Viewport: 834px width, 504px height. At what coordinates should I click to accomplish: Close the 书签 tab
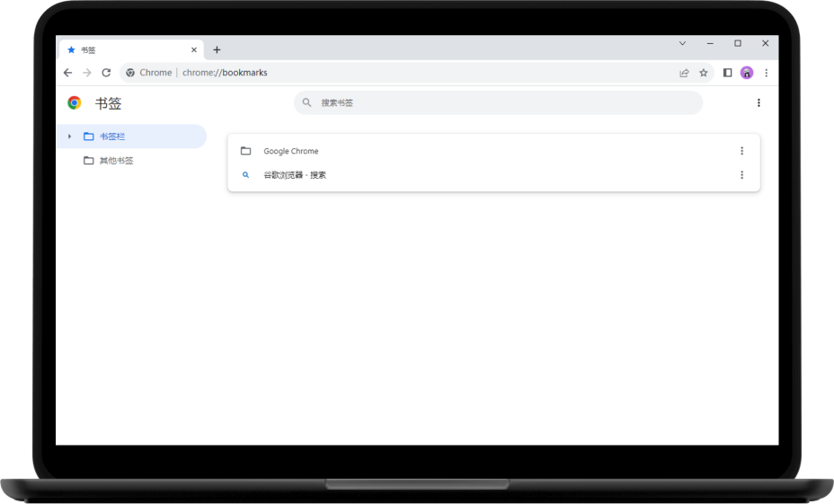tap(194, 49)
